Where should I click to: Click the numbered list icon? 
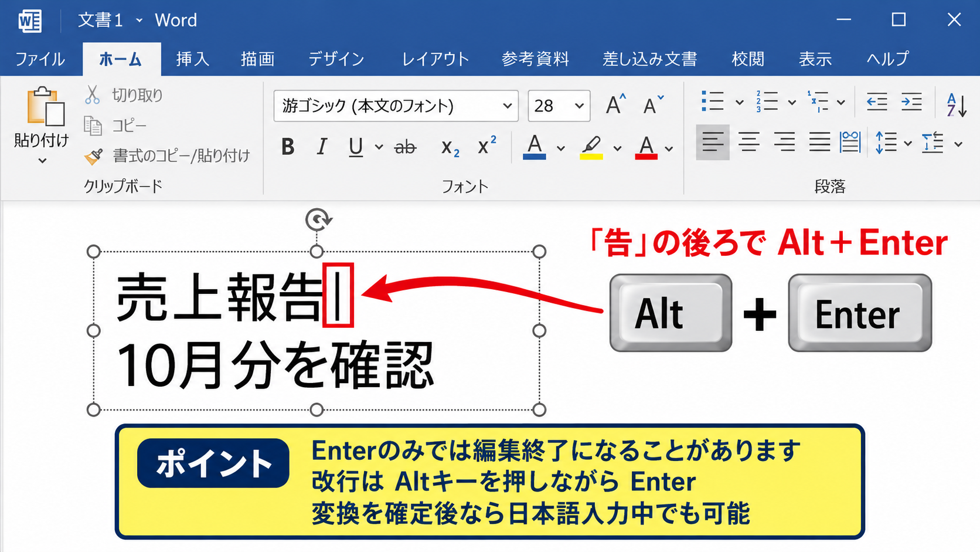click(767, 101)
